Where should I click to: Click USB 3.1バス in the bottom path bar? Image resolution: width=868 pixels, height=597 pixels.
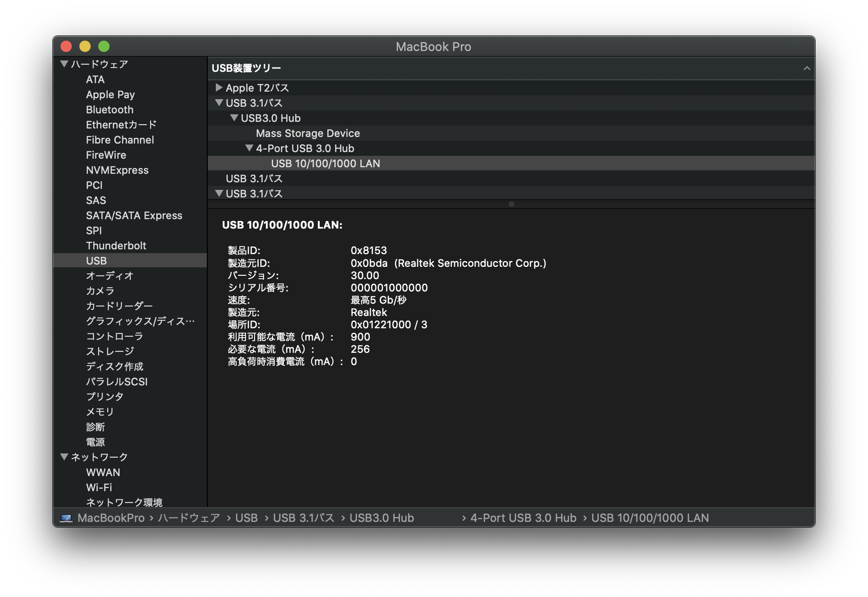(303, 518)
